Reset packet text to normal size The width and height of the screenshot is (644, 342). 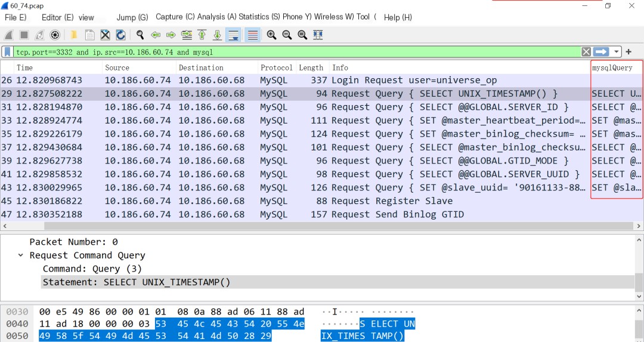[x=302, y=35]
